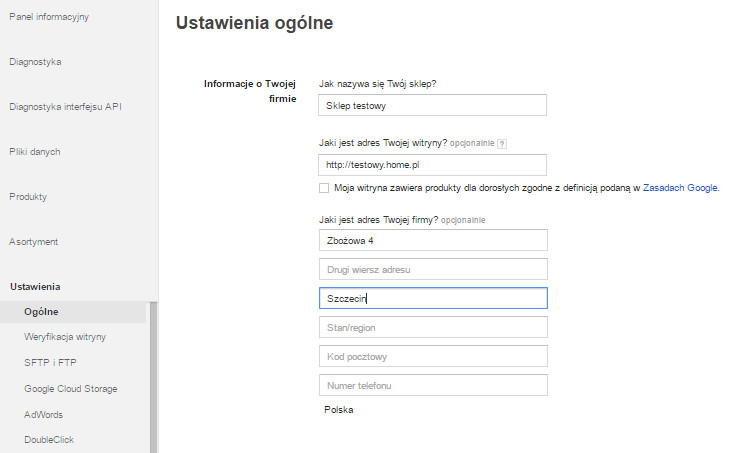The height and width of the screenshot is (453, 741).
Task: Open Google Cloud Storage settings
Action: tap(71, 389)
